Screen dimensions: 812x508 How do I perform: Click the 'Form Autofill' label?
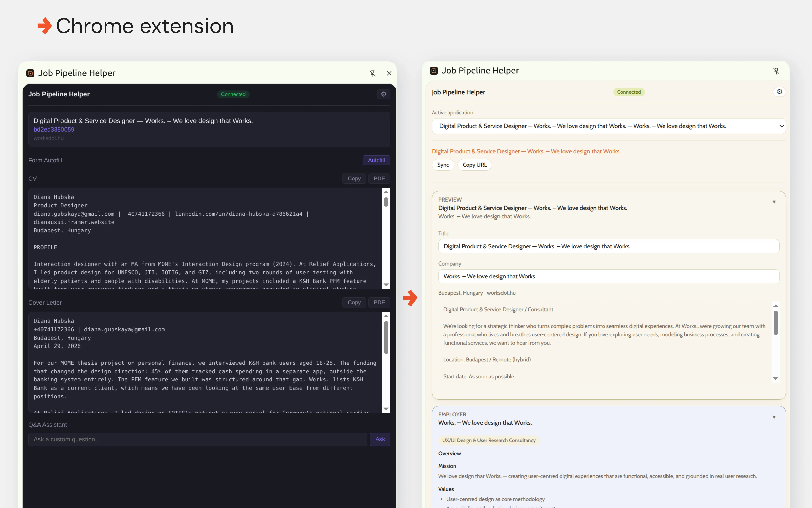coord(45,160)
